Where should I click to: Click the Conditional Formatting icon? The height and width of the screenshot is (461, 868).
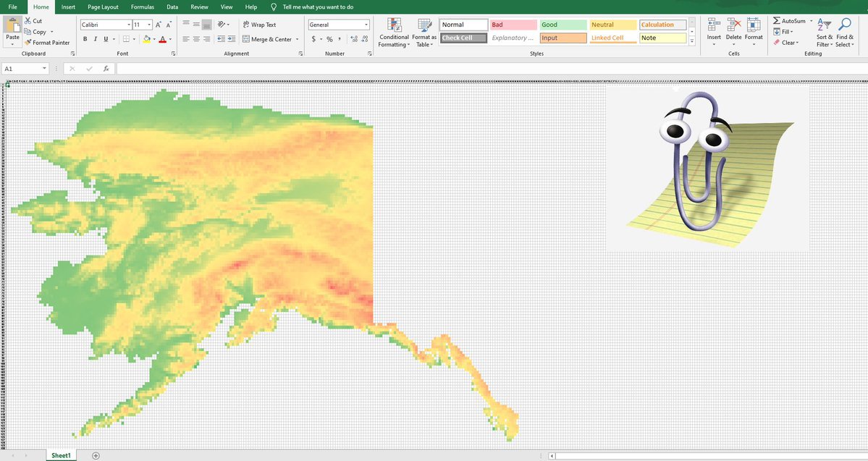pyautogui.click(x=394, y=26)
